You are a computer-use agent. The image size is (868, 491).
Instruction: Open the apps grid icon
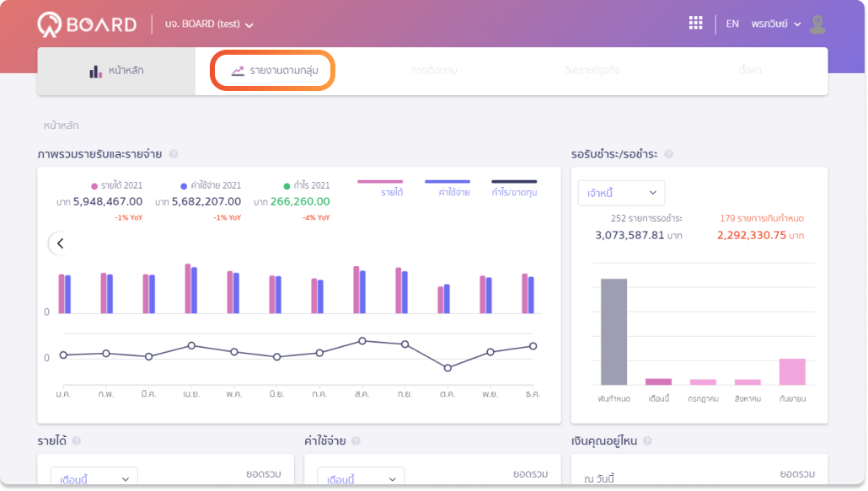point(695,24)
